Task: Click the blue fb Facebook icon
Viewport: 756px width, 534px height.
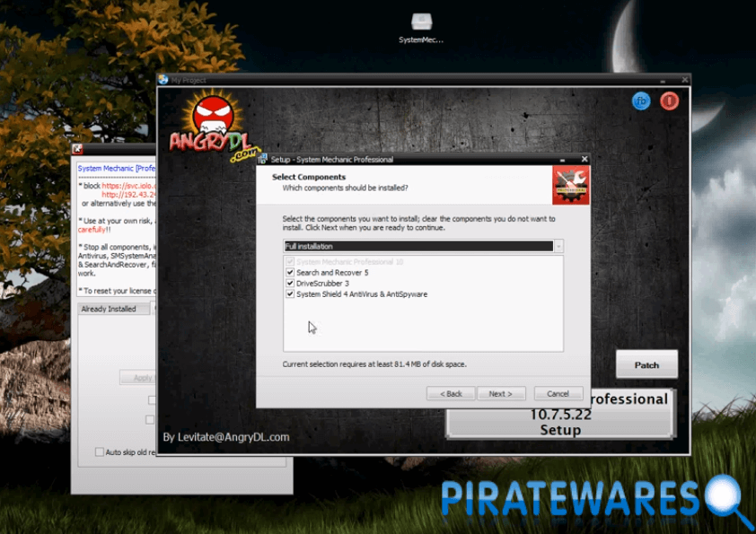Action: (x=641, y=101)
